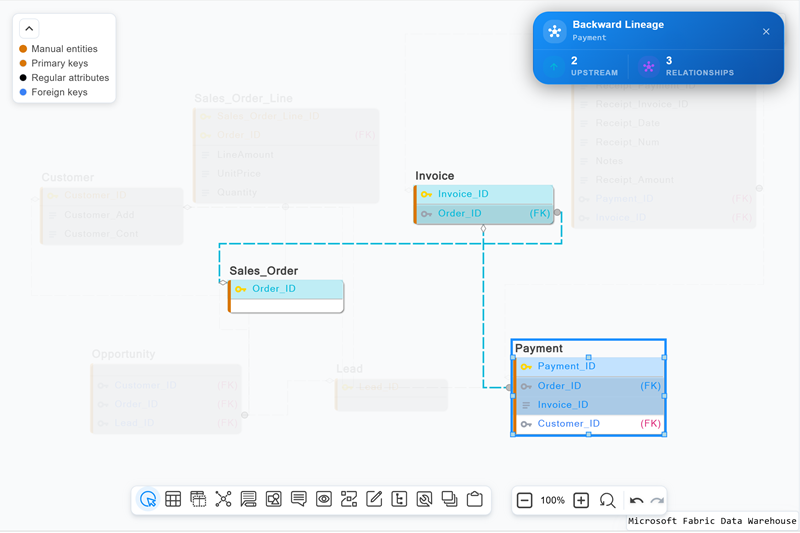
Task: Click the Foreign keys blue legend dot
Action: click(23, 92)
